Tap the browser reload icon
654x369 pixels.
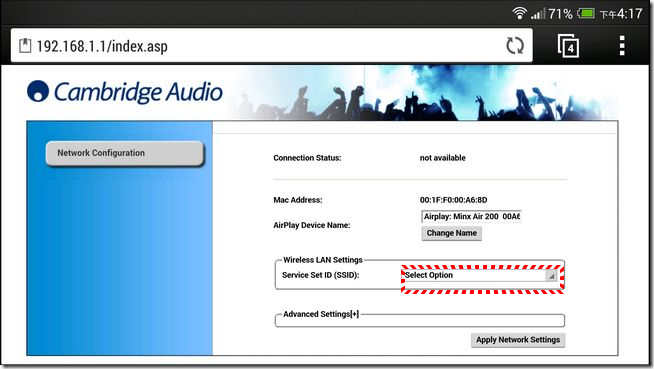tap(515, 45)
